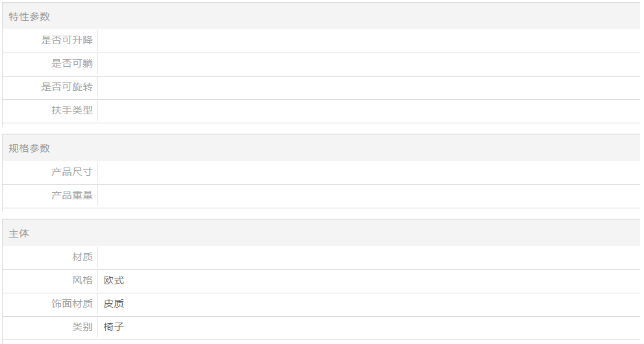Click the 类别 label
The image size is (644, 344).
(83, 326)
